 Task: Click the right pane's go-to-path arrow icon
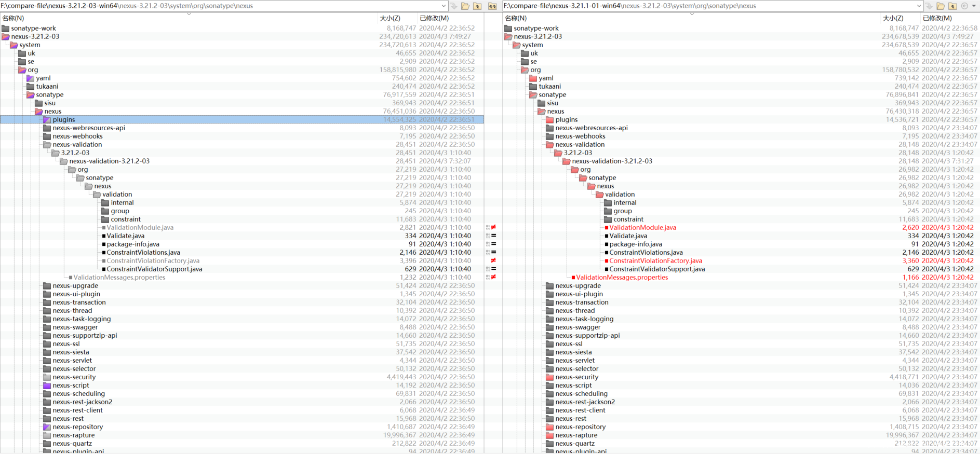(929, 6)
